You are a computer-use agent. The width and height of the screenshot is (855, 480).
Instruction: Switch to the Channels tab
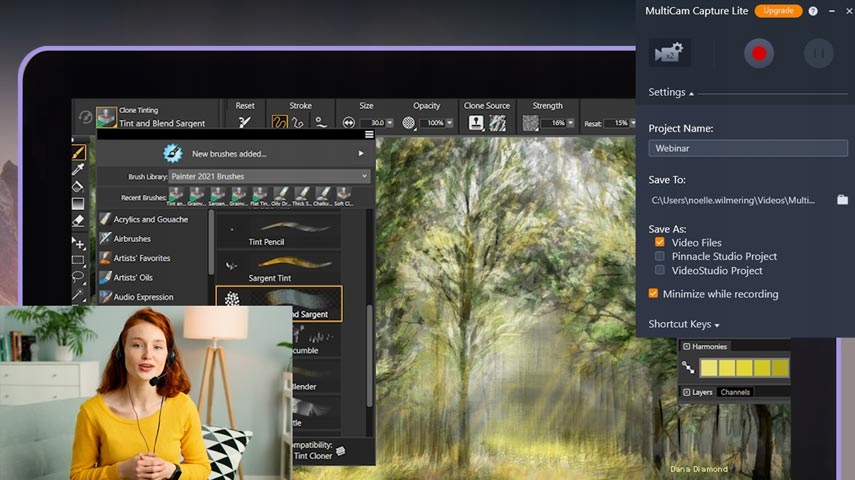(x=735, y=392)
